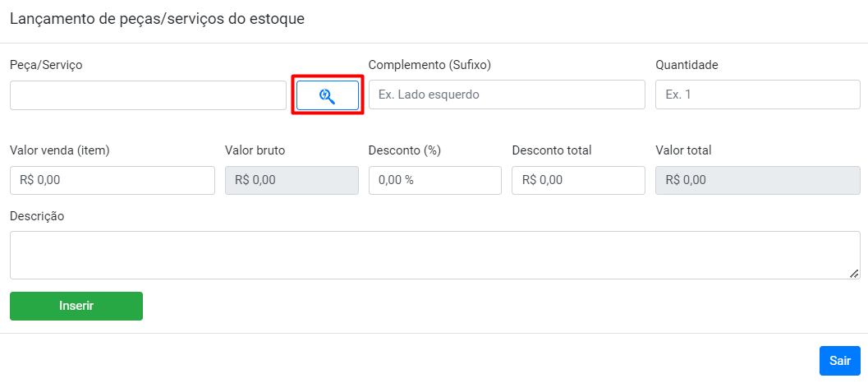Click the Peça/Serviço label text

[46, 64]
